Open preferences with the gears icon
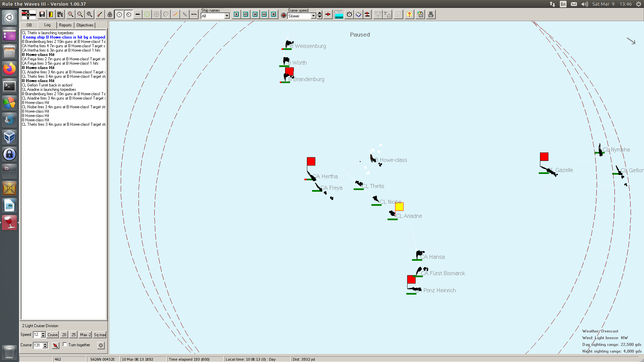Screen dimensions: 644x362 60,14
